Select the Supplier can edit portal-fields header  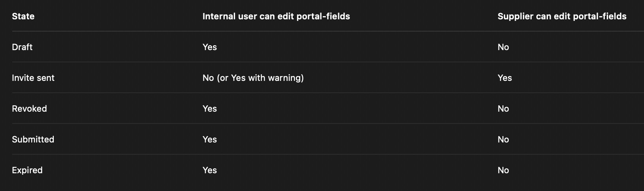[562, 16]
